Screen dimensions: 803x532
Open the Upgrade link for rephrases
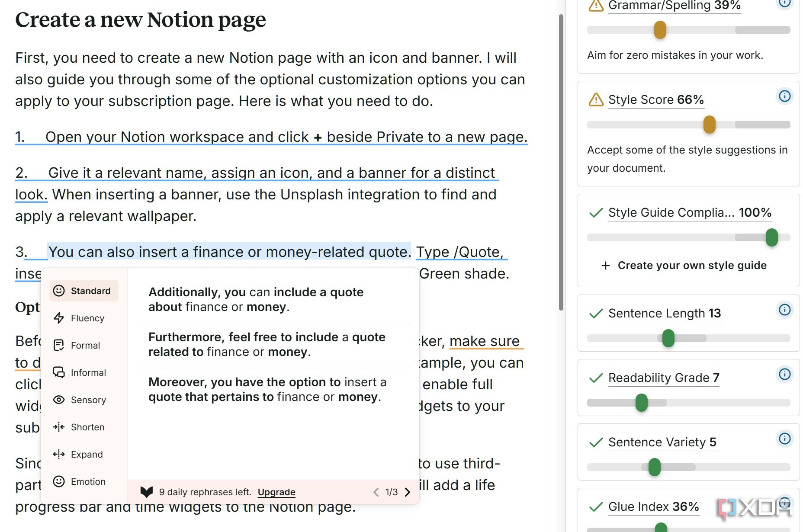[x=276, y=492]
